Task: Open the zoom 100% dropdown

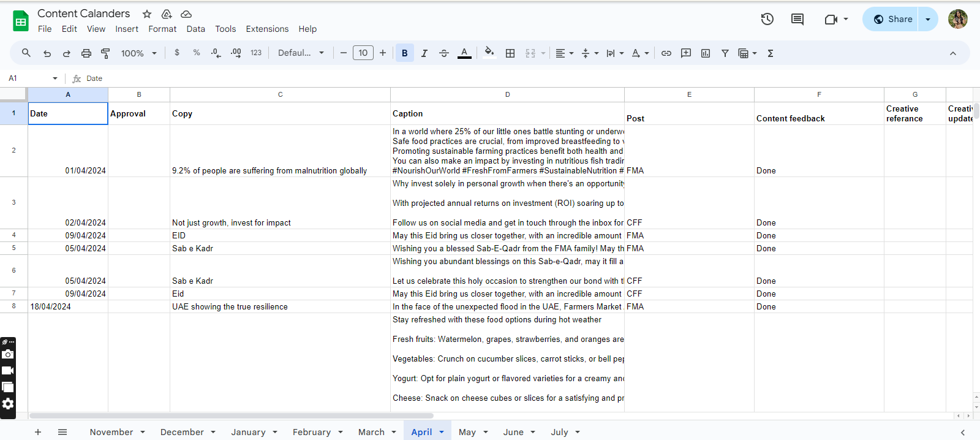Action: (139, 53)
